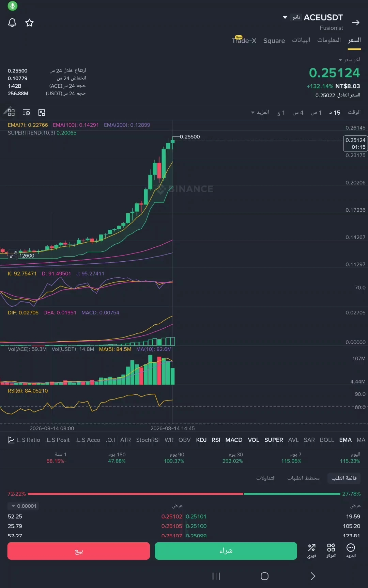Toggle the ATR indicator

click(x=125, y=440)
